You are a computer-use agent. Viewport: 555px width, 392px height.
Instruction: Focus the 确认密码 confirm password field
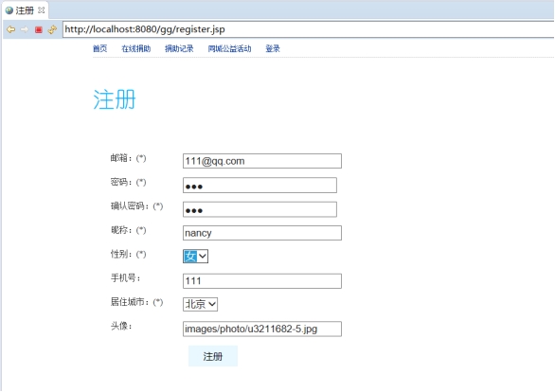tap(260, 209)
